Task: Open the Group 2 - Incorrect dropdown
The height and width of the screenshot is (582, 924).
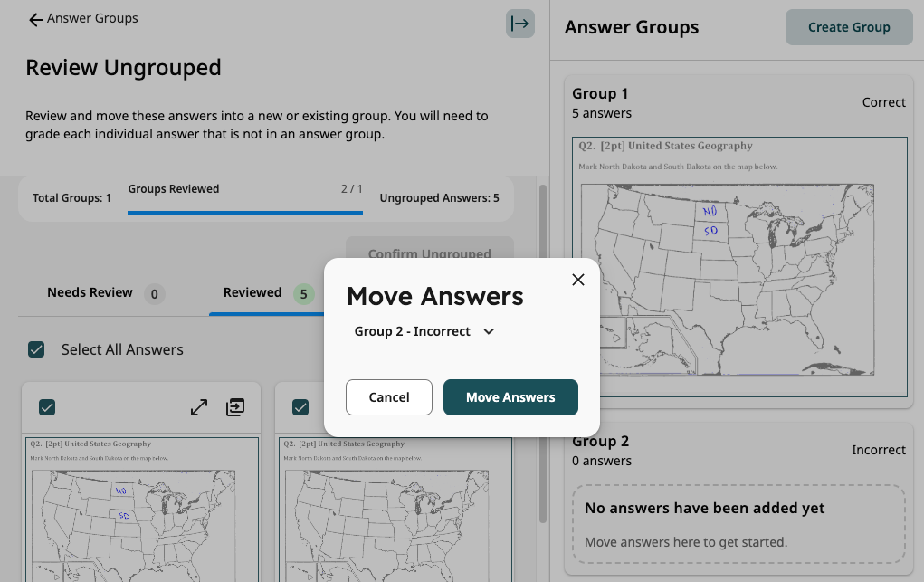Action: 424,331
